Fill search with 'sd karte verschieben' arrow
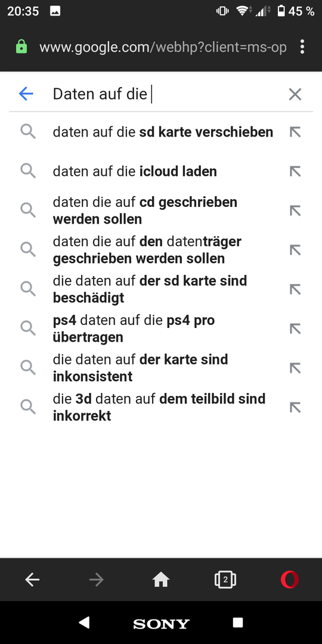322x644 pixels. (295, 132)
